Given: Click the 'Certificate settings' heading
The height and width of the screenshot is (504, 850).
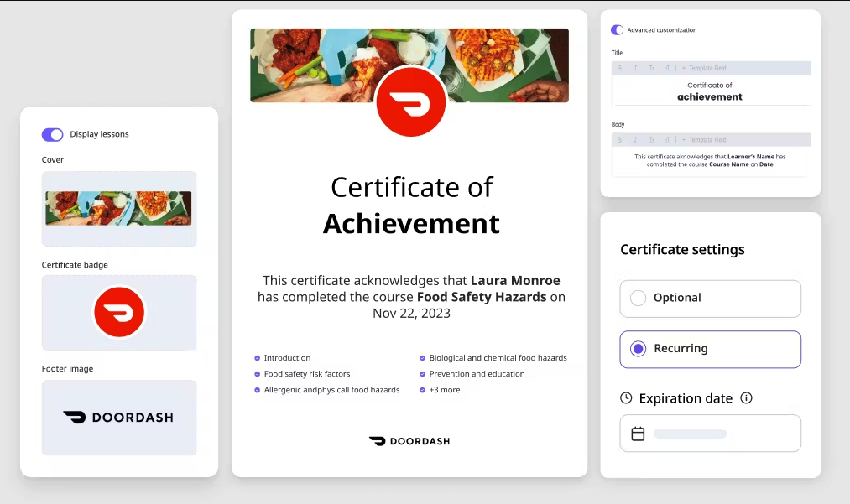Looking at the screenshot, I should 682,250.
